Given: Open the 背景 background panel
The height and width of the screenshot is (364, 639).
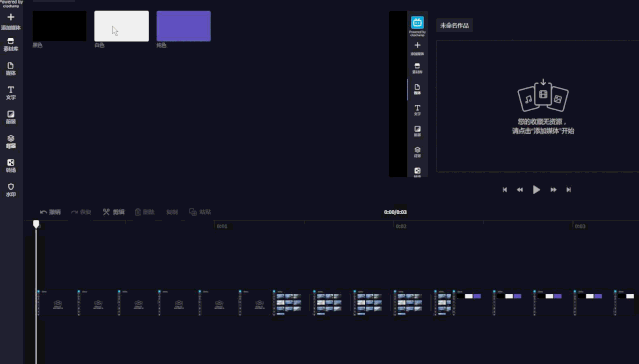Looking at the screenshot, I should 11,117.
